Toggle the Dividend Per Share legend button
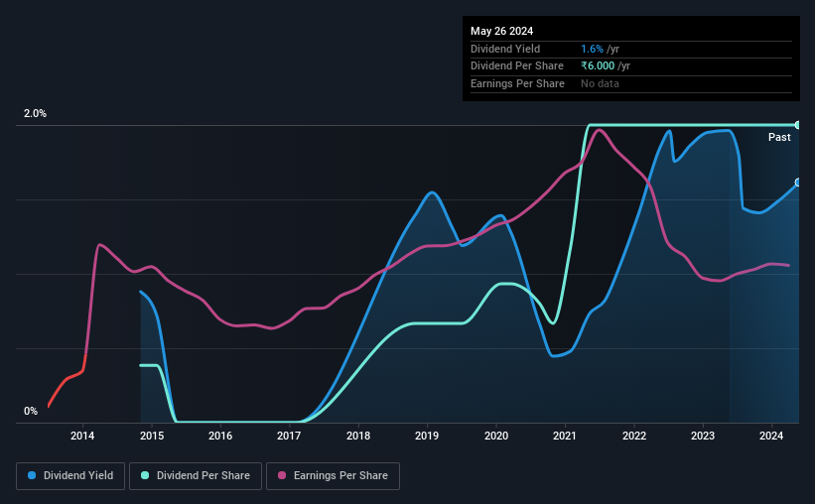 [x=196, y=475]
